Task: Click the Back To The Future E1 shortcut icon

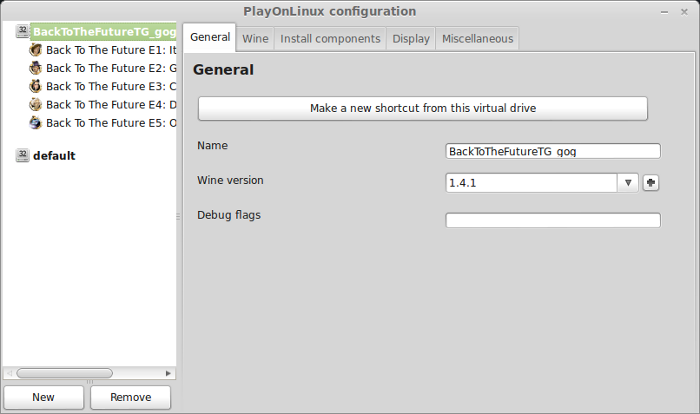Action: (x=35, y=50)
